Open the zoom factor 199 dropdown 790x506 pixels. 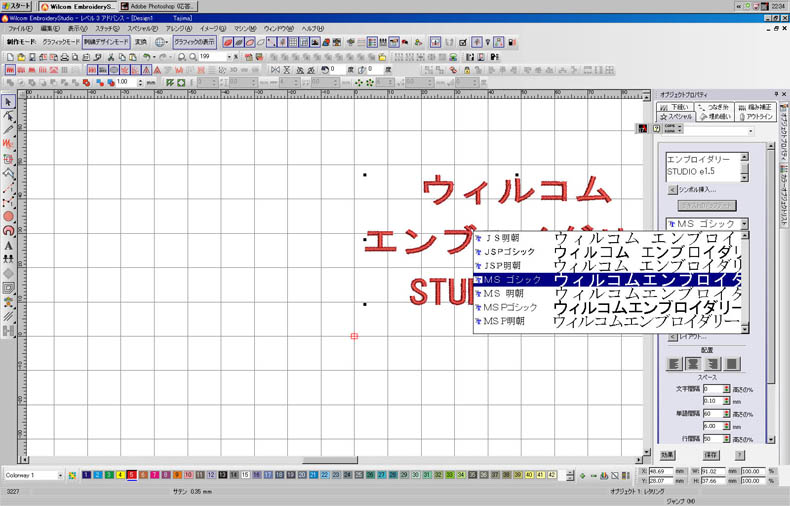click(229, 57)
